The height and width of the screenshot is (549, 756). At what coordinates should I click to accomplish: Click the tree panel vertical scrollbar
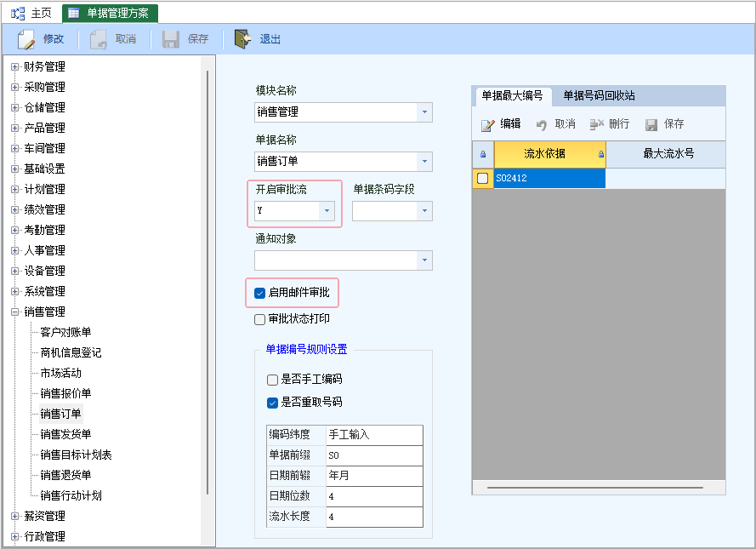point(207,283)
